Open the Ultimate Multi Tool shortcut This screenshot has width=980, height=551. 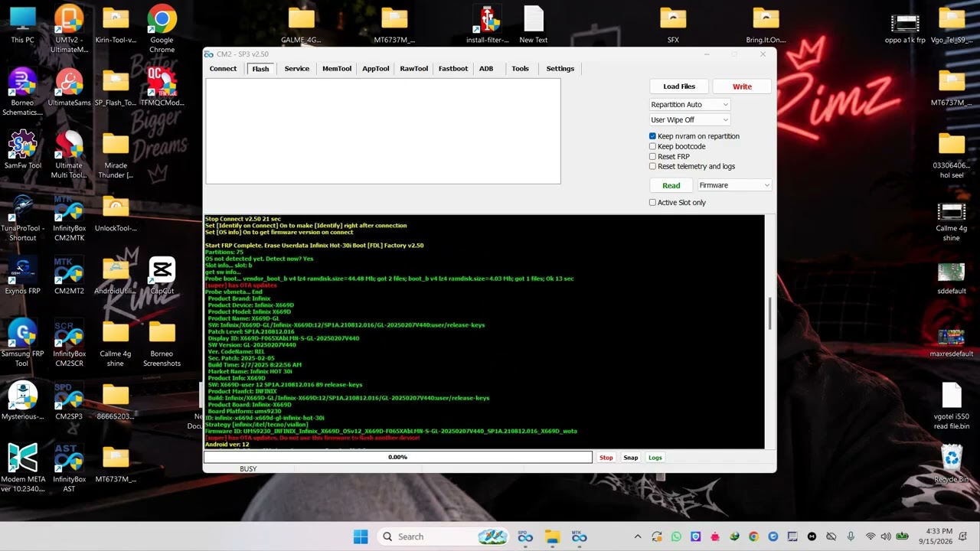point(69,155)
